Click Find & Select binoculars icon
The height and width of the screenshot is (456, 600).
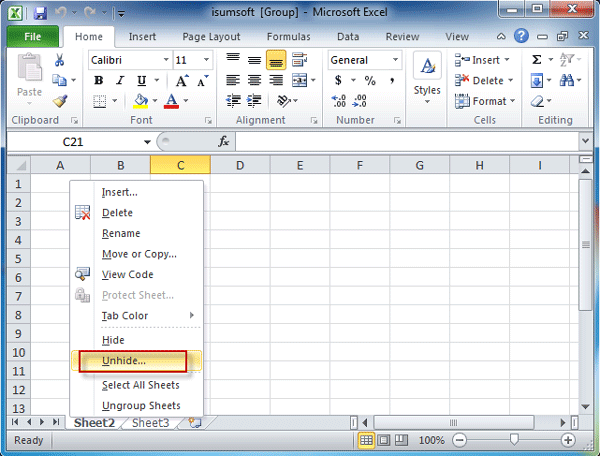(566, 80)
